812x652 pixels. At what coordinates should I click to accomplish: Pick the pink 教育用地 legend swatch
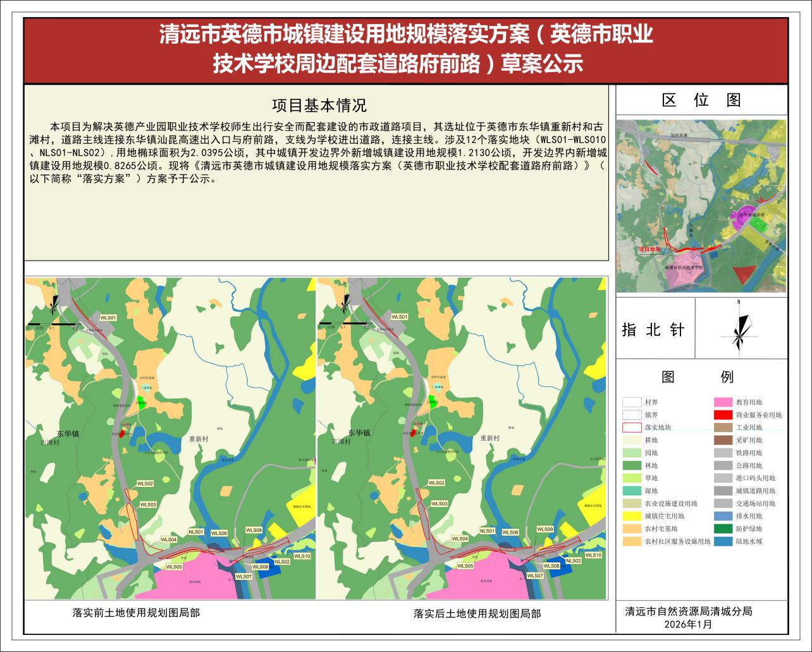(723, 402)
